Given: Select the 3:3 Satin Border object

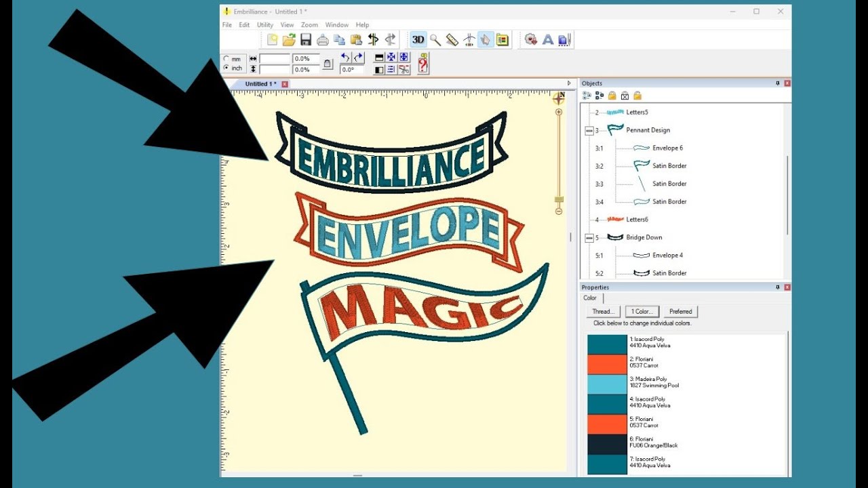Looking at the screenshot, I should 669,184.
